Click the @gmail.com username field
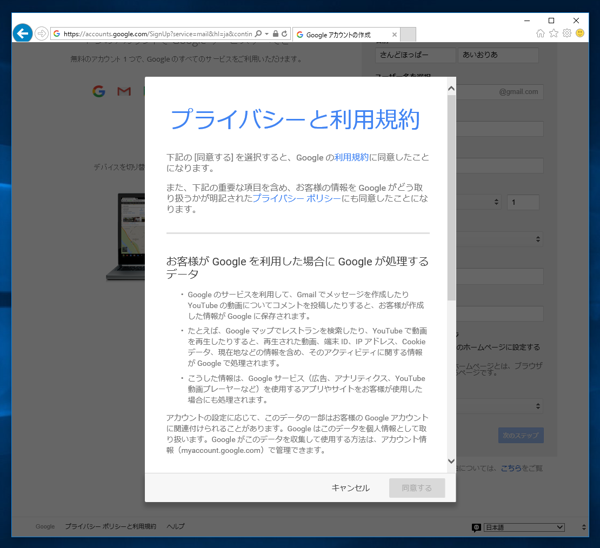This screenshot has width=600, height=548. pos(499,92)
